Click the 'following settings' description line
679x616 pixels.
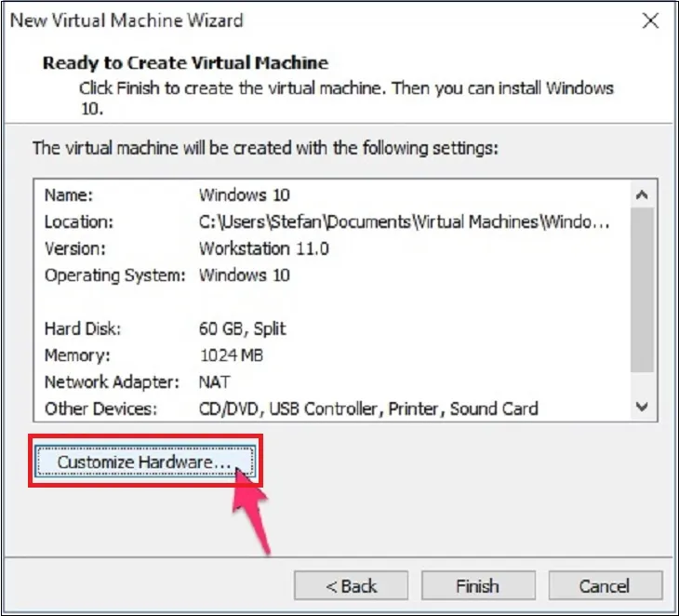pyautogui.click(x=265, y=148)
